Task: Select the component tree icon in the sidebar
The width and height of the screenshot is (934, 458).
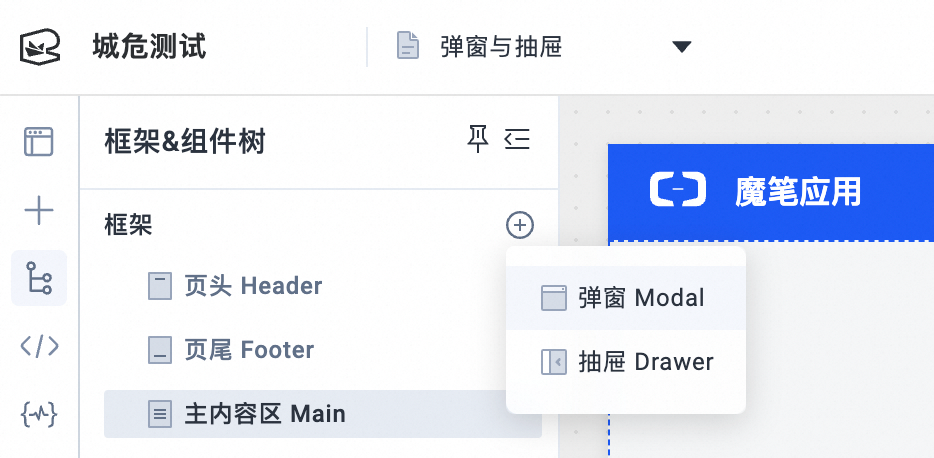Action: [x=39, y=278]
